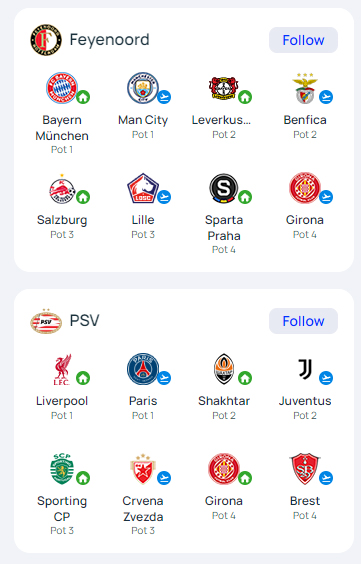This screenshot has width=361, height=564.
Task: Select the Salzburg Red Bull logo
Action: pos(62,188)
